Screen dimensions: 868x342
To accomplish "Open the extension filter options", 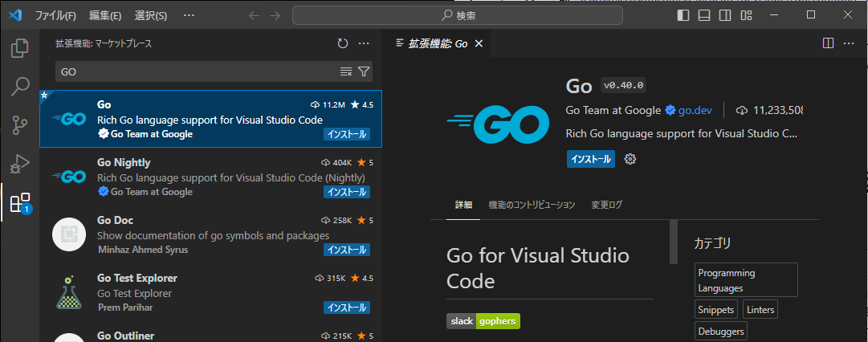I will pos(364,71).
